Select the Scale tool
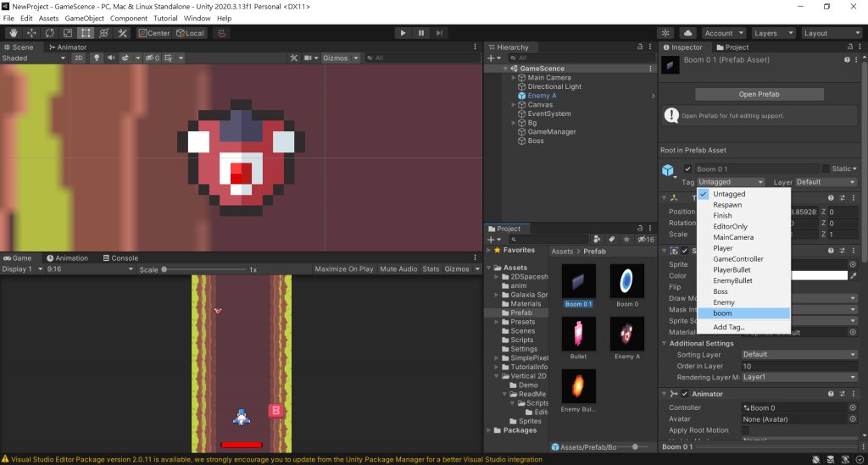This screenshot has width=868, height=465. (68, 33)
